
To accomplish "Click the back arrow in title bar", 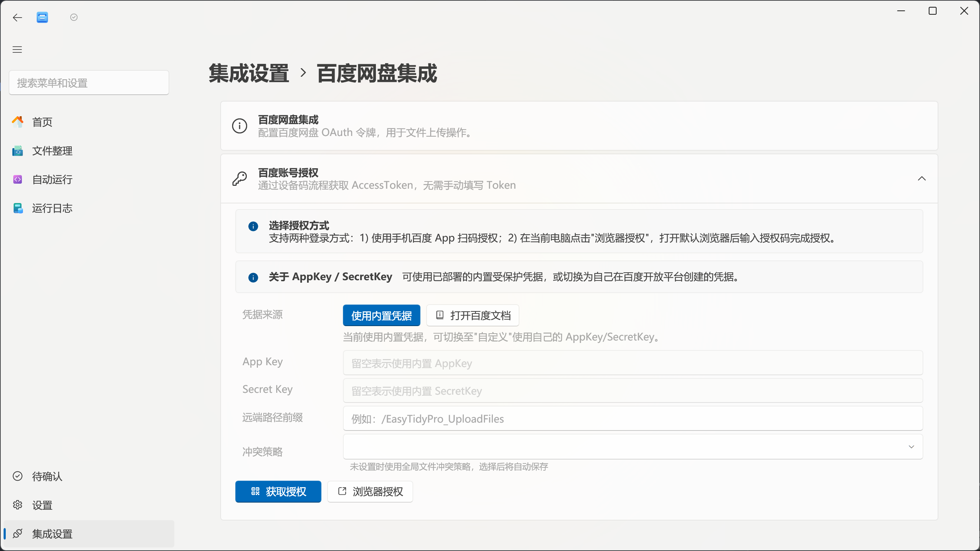I will point(17,18).
